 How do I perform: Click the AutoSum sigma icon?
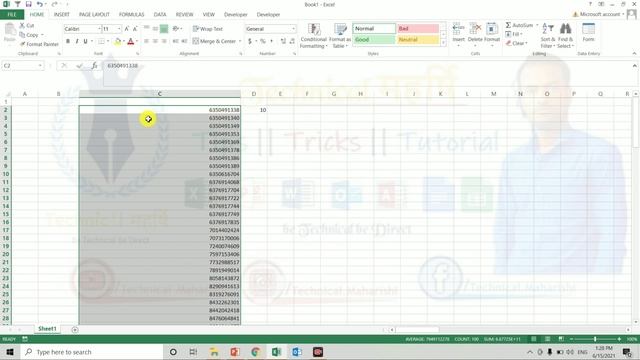tap(508, 25)
